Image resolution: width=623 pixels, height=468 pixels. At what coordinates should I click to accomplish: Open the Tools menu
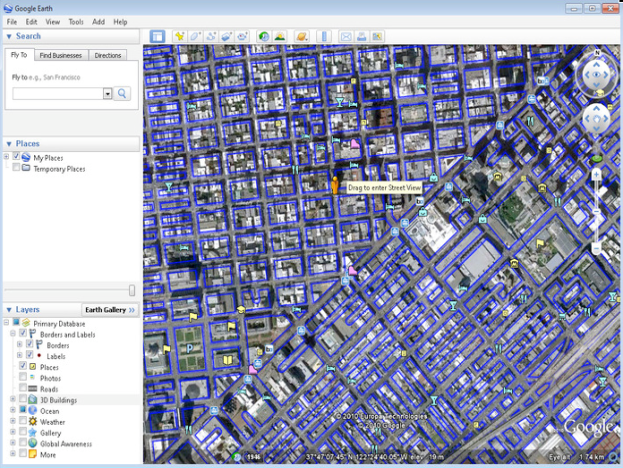point(76,22)
